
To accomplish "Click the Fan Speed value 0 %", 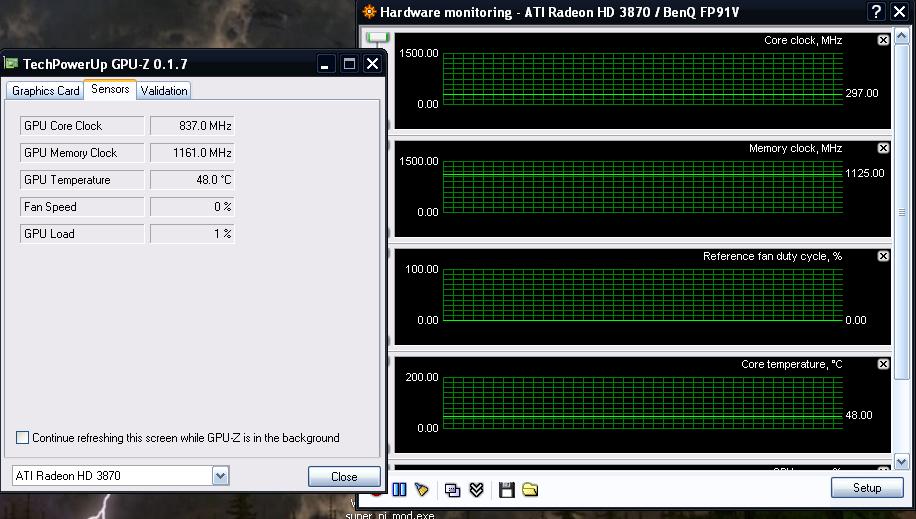I will tap(192, 206).
